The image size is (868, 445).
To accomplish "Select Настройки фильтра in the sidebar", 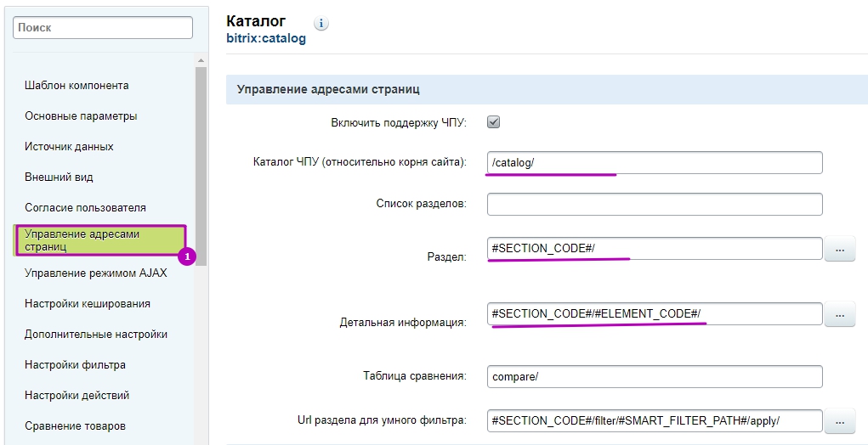I will tap(76, 365).
